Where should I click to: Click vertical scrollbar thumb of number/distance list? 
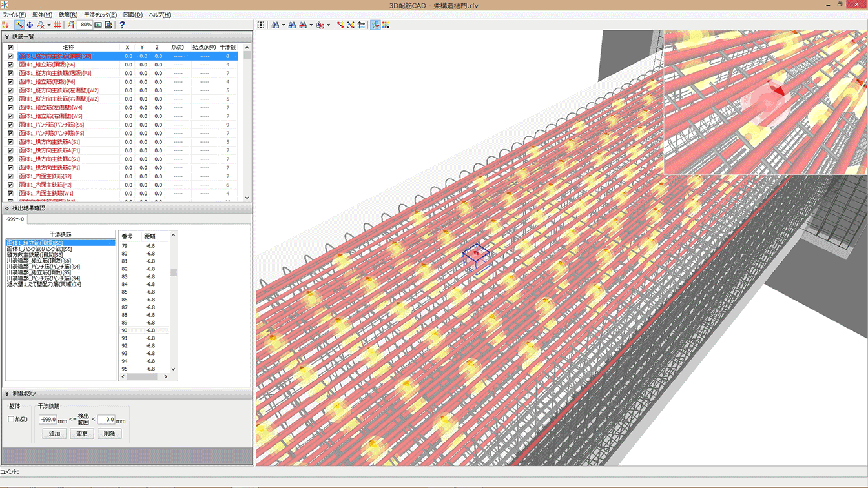click(x=173, y=272)
